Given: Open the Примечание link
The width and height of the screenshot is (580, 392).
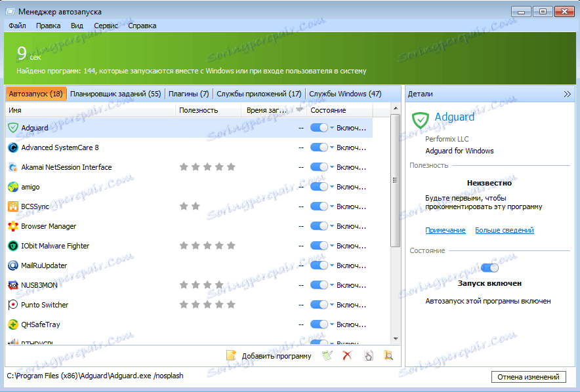Looking at the screenshot, I should pos(445,230).
